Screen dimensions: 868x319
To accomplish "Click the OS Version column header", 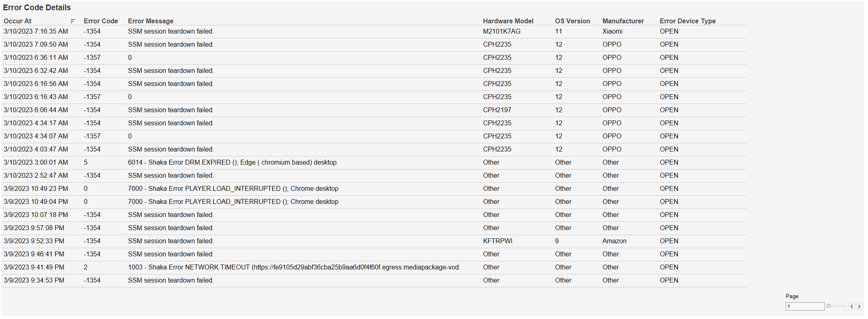I will click(572, 21).
